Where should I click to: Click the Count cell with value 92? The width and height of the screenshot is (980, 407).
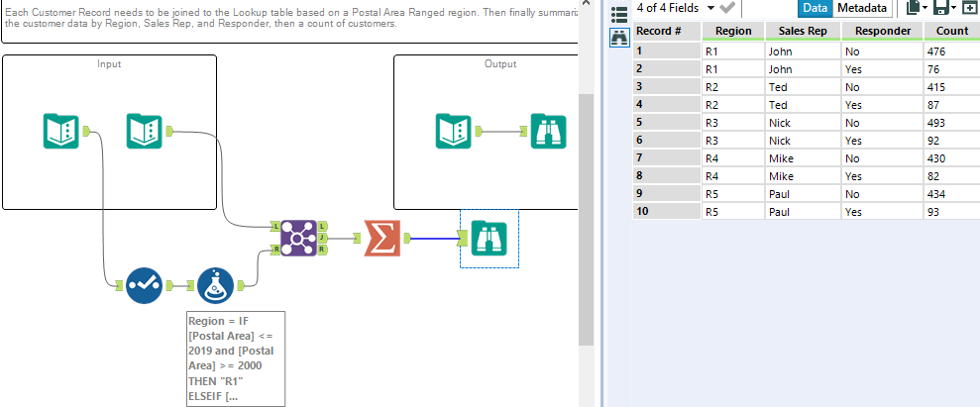[x=952, y=141]
